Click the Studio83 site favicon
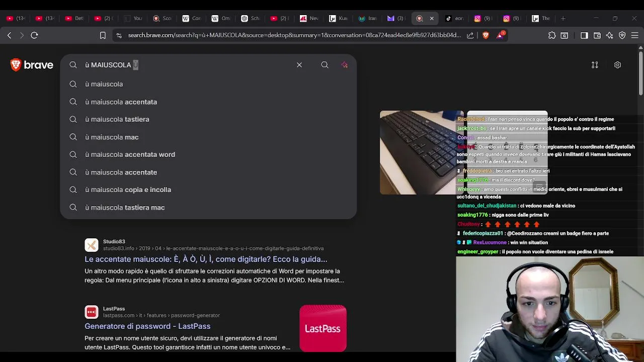 tap(92, 245)
